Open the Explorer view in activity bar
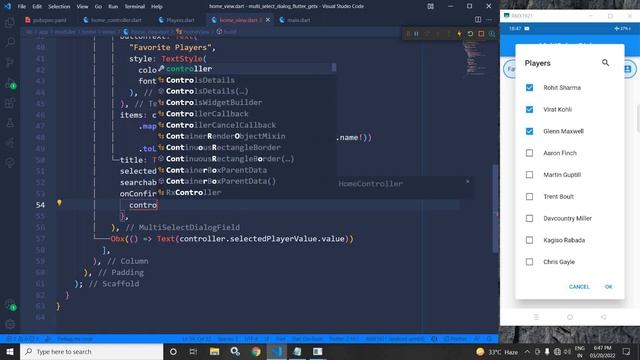Viewport: 640px width, 360px height. tap(10, 22)
